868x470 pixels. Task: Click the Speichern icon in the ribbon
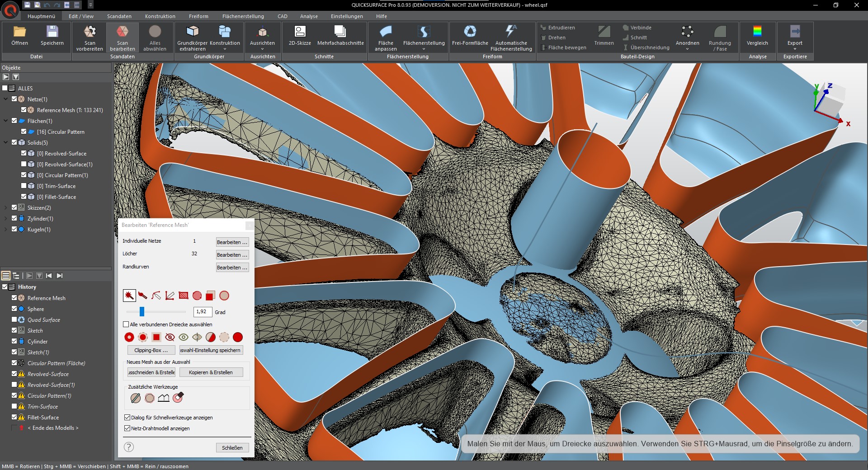pos(52,31)
